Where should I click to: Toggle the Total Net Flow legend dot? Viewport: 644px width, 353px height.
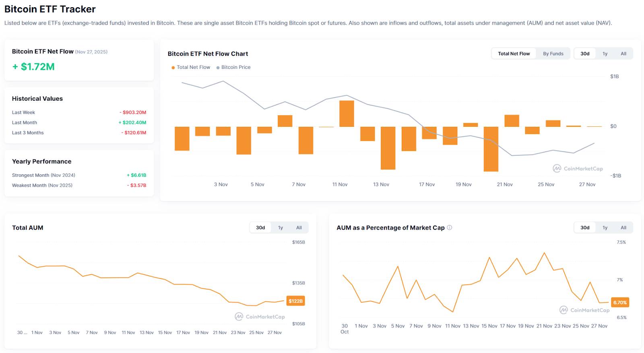coord(173,68)
